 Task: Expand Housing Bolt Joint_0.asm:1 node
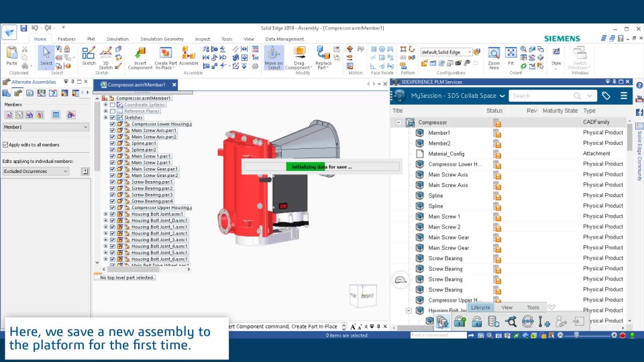tap(105, 221)
